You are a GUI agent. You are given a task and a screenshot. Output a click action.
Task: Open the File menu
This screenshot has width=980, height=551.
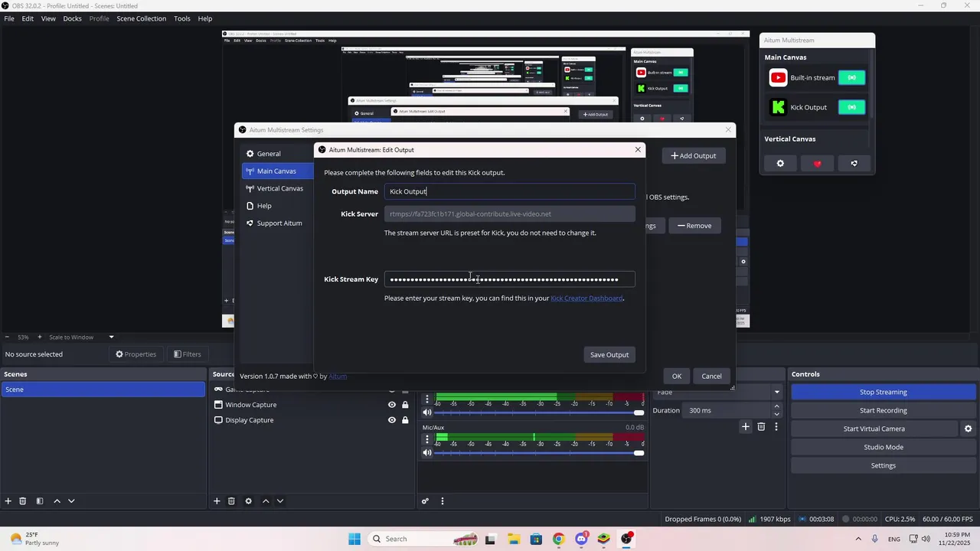[9, 18]
